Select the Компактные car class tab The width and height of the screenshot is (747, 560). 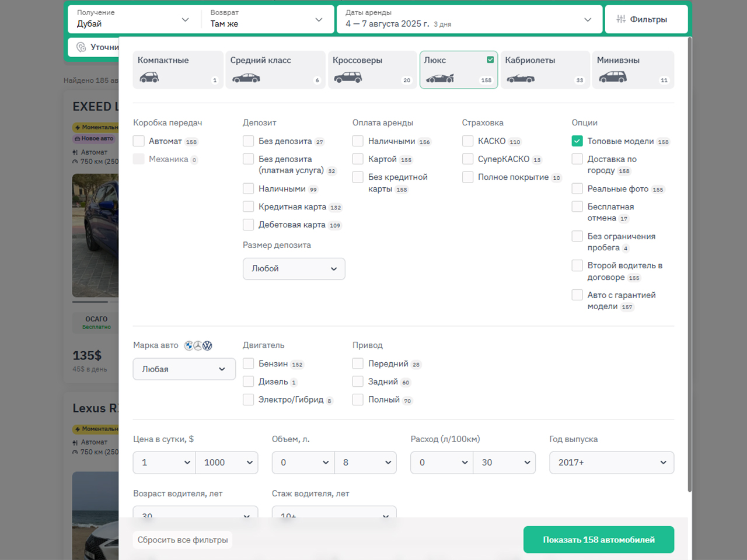coord(178,70)
